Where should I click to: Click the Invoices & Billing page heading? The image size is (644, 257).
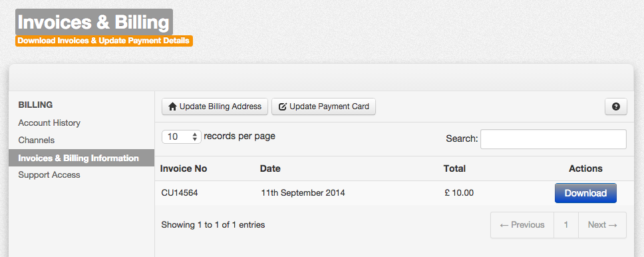(x=94, y=22)
